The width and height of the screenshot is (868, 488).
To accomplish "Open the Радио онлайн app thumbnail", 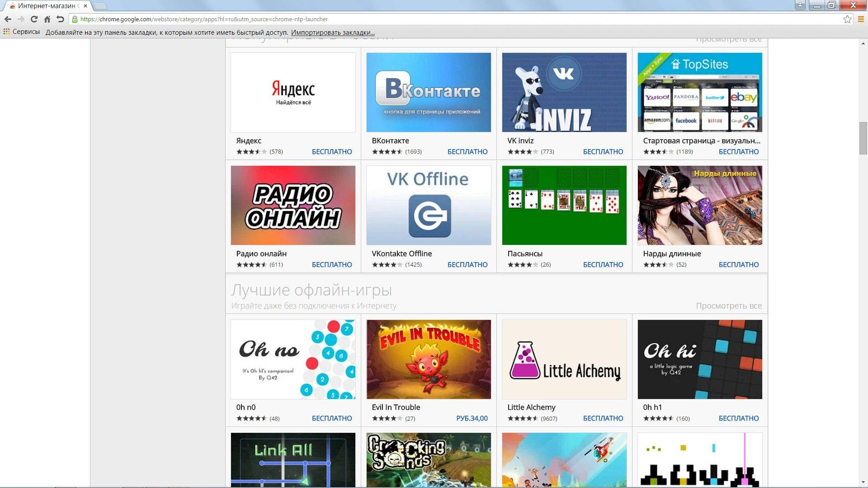I will click(293, 205).
